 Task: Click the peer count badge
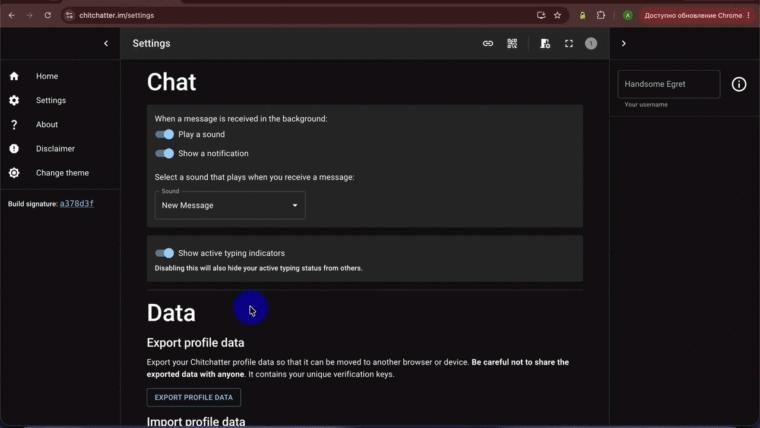(591, 44)
